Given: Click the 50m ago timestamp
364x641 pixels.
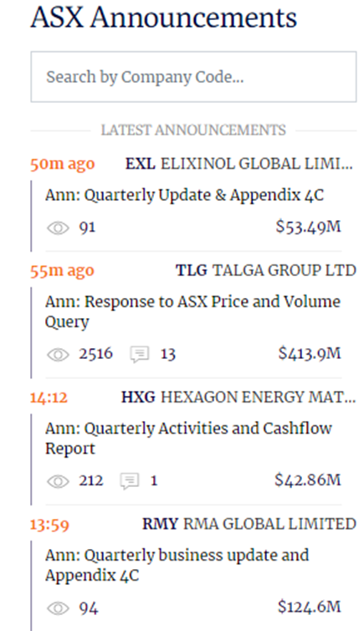Looking at the screenshot, I should (63, 164).
